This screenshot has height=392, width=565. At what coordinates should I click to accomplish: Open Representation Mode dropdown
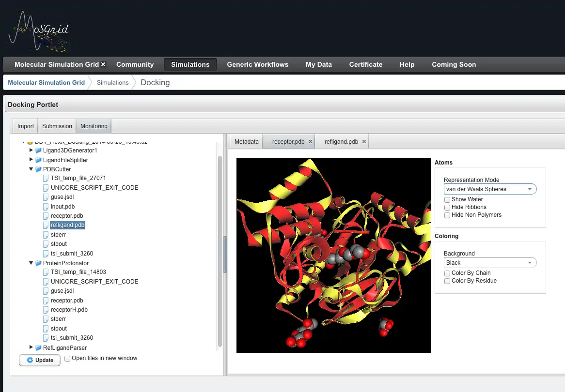tap(490, 189)
